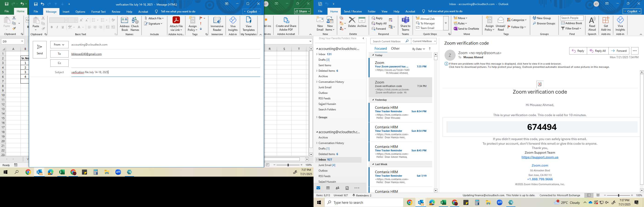This screenshot has width=644, height=207.
Task: Click Viva Insights in message window ribbon
Action: pos(233,24)
